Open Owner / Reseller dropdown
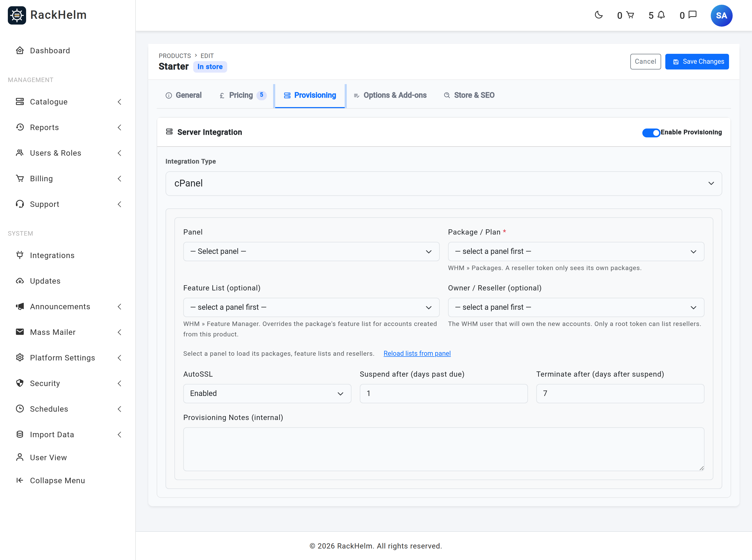This screenshot has height=560, width=752. [x=576, y=307]
